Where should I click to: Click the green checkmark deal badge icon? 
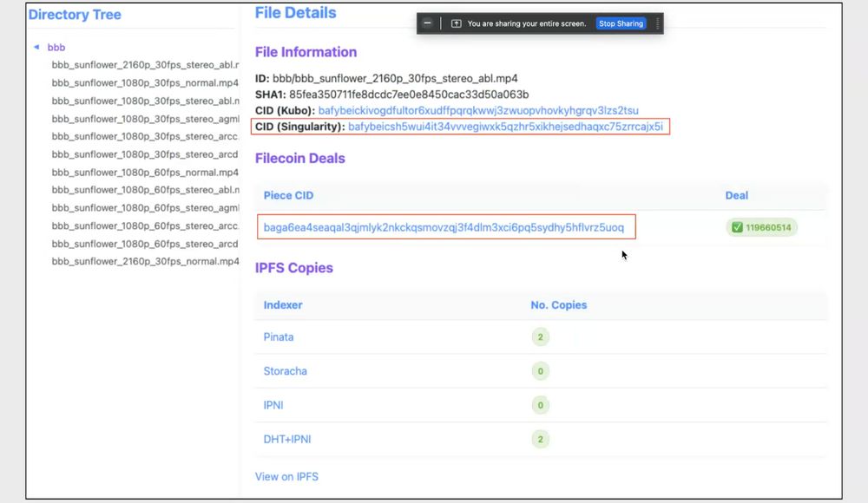point(735,226)
